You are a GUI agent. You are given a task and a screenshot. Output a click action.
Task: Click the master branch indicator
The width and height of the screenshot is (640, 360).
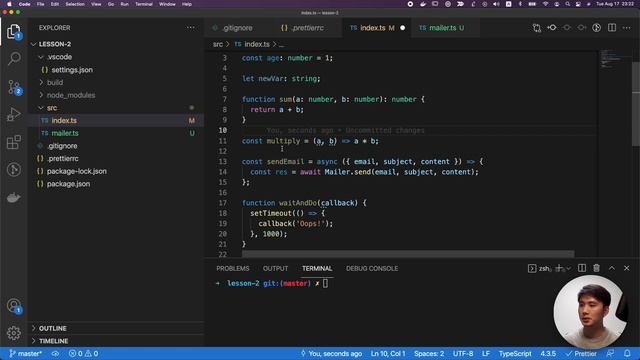tap(25, 353)
